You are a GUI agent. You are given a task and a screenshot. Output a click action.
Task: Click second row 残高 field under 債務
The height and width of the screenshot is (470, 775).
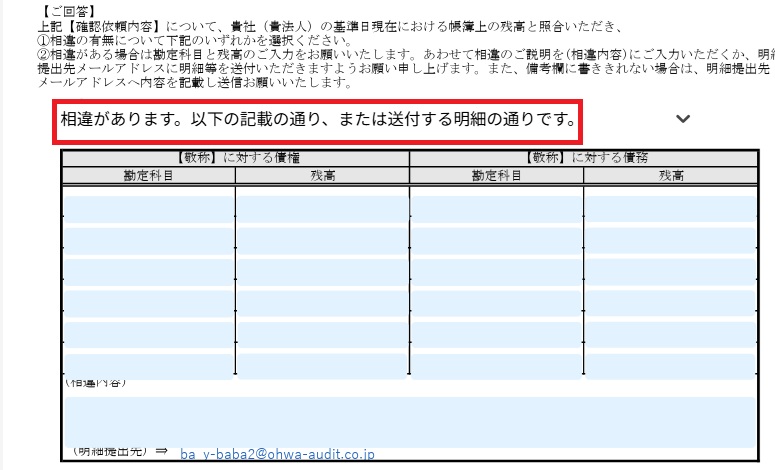pyautogui.click(x=670, y=241)
